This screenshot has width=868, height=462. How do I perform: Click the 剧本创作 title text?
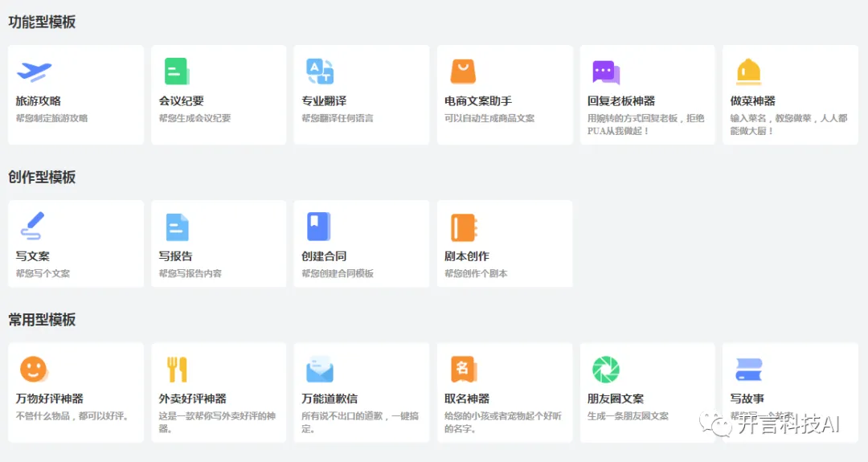click(467, 257)
